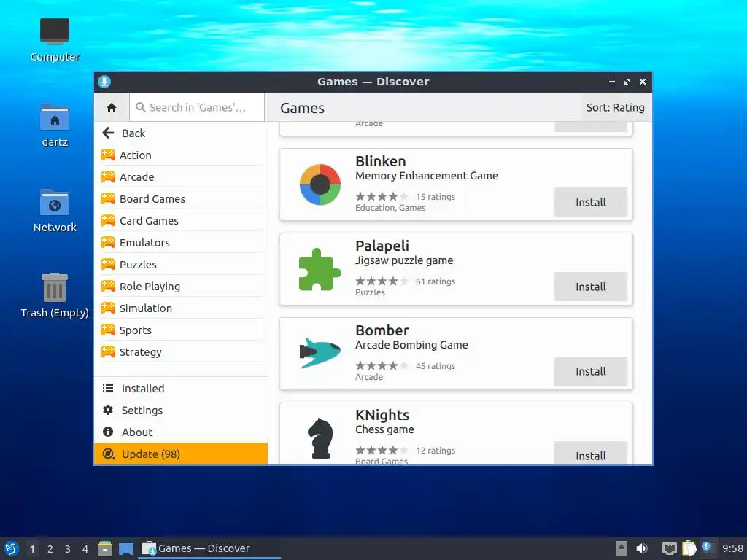Viewport: 747px width, 560px height.
Task: Open the Lubuntu start menu
Action: tap(12, 548)
